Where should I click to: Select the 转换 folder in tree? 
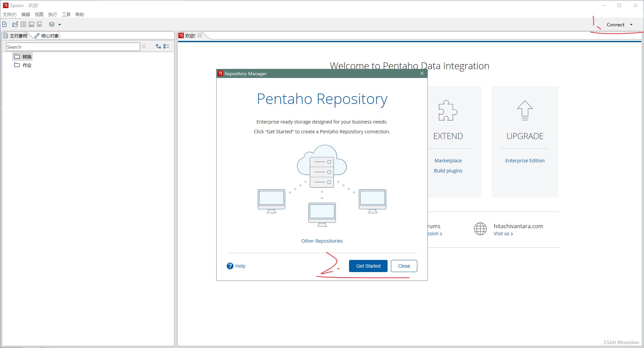[23, 56]
